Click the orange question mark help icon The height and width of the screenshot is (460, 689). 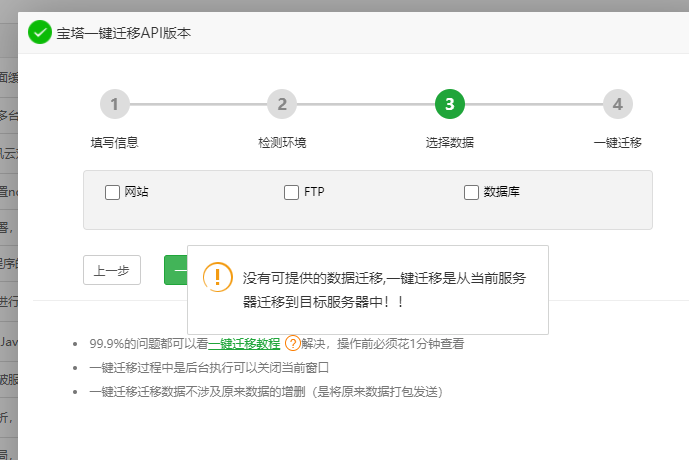click(293, 343)
